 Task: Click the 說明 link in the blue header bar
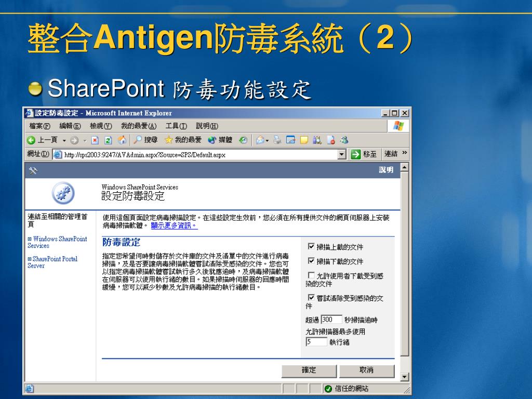pyautogui.click(x=386, y=170)
